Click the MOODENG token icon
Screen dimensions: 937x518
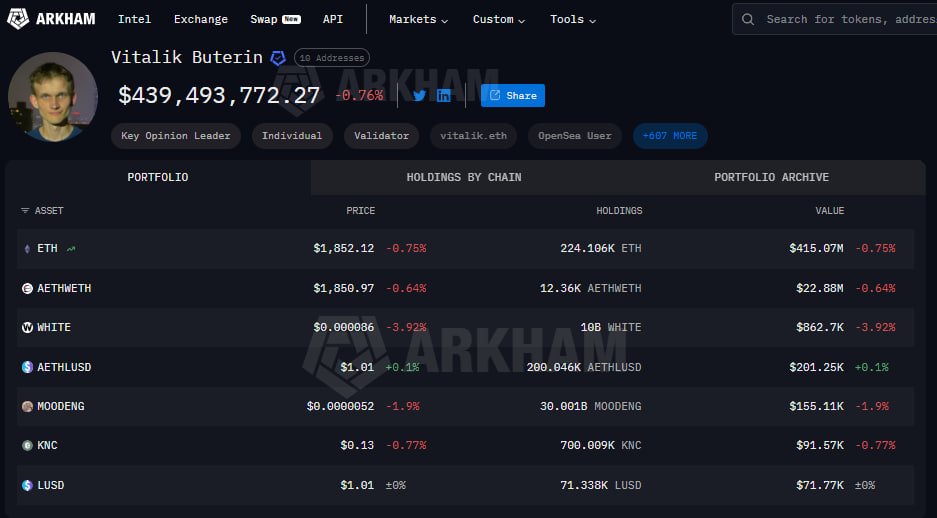[27, 406]
